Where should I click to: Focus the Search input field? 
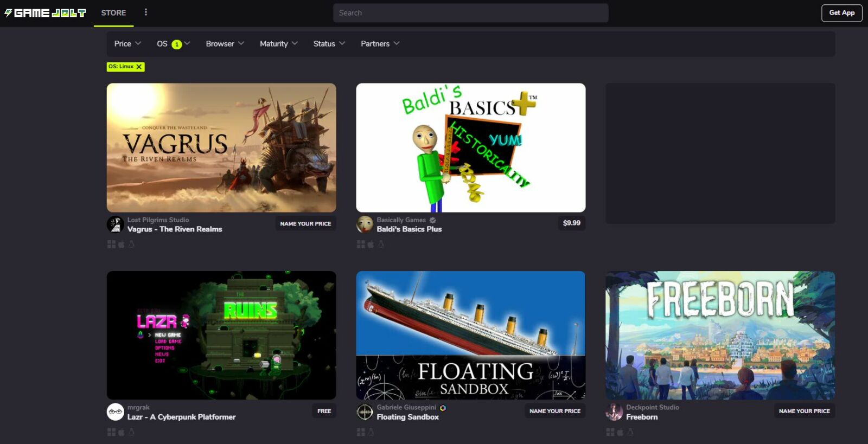(x=470, y=13)
